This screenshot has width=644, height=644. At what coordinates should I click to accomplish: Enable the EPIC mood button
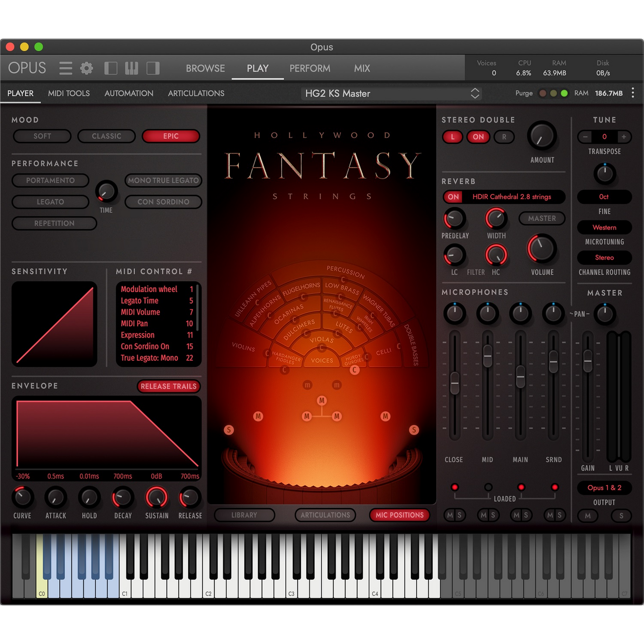170,136
